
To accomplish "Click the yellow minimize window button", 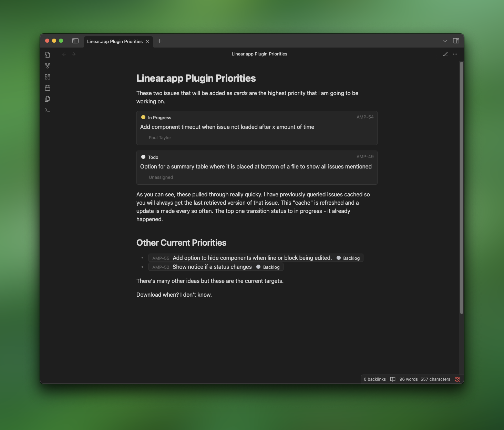I will 54,41.
